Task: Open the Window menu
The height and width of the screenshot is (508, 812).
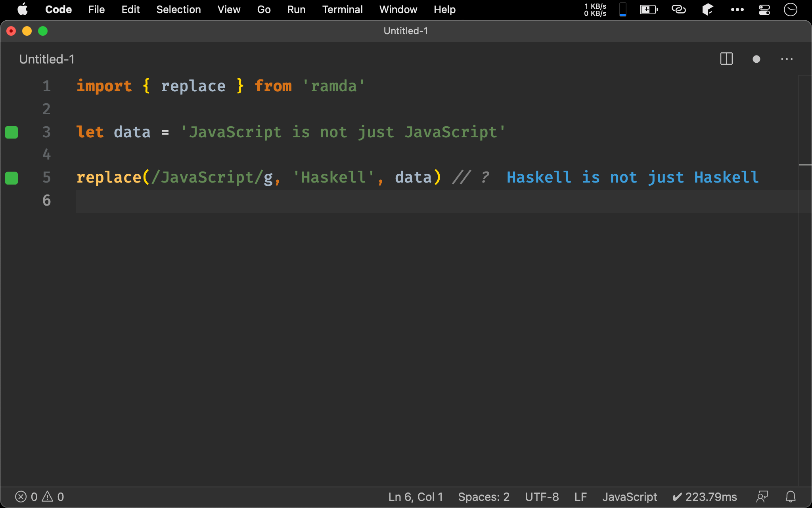Action: (x=398, y=10)
